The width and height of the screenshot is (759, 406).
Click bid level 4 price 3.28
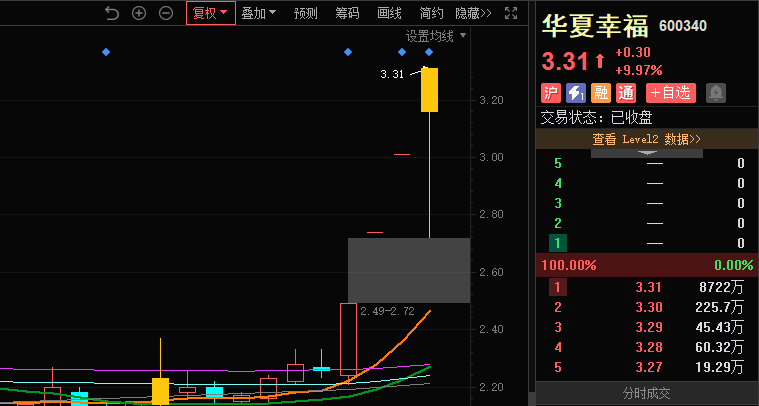click(648, 347)
